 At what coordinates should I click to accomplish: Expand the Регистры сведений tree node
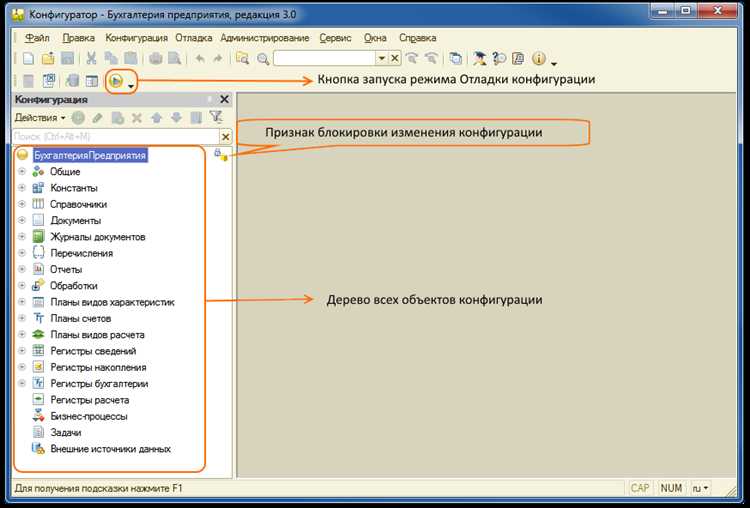click(x=22, y=351)
